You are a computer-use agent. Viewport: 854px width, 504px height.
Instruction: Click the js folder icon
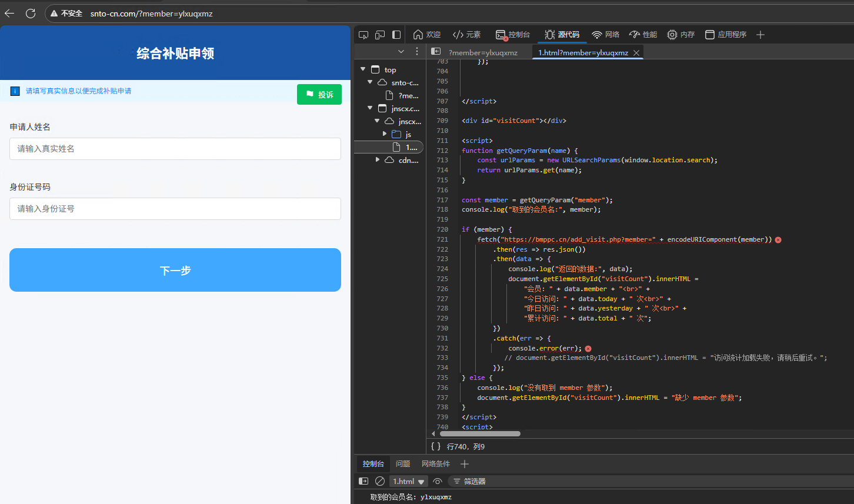point(396,134)
